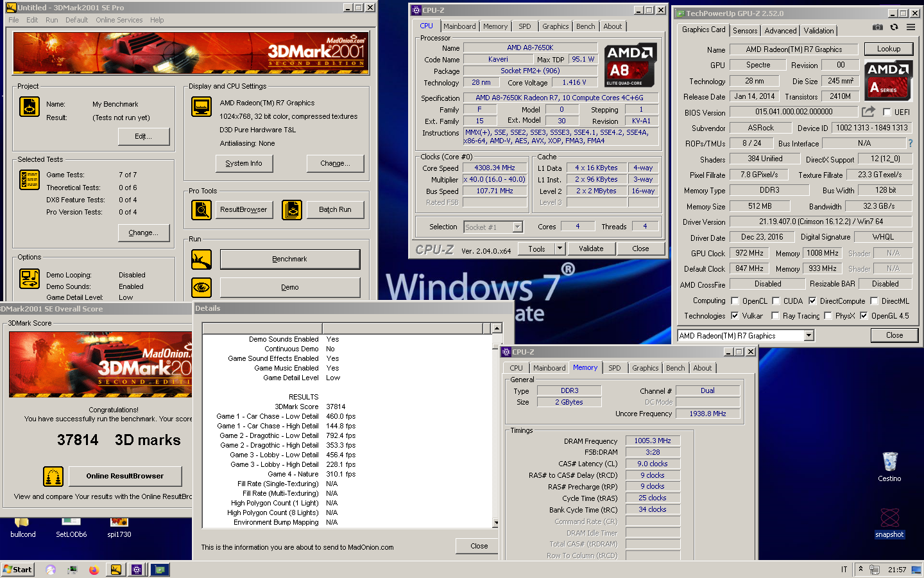Click the Online ResultBrowser rocket icon
Screen dimensions: 924x578
click(x=53, y=477)
